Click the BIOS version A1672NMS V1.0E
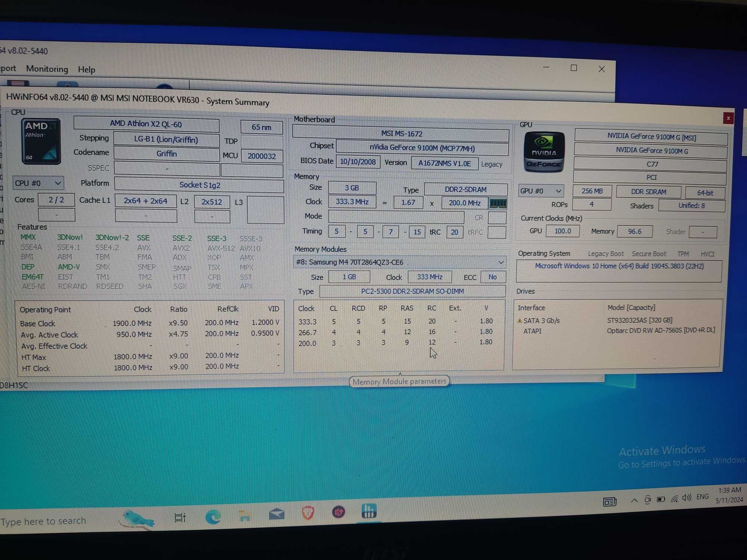747x560 pixels. [x=444, y=163]
